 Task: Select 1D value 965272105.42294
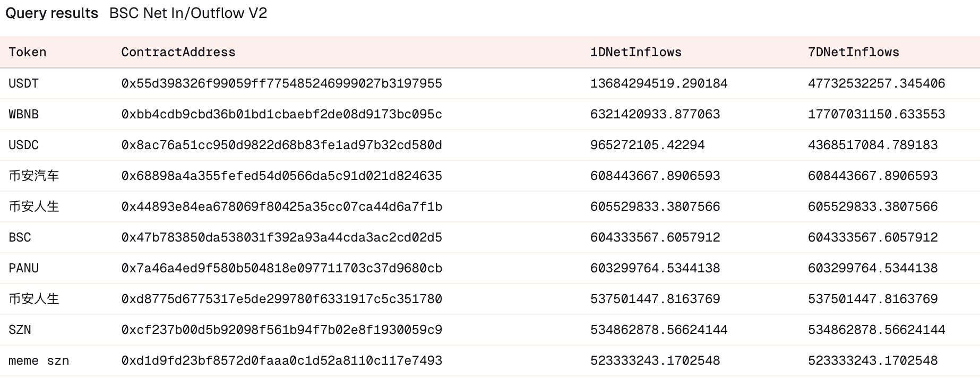(x=648, y=145)
